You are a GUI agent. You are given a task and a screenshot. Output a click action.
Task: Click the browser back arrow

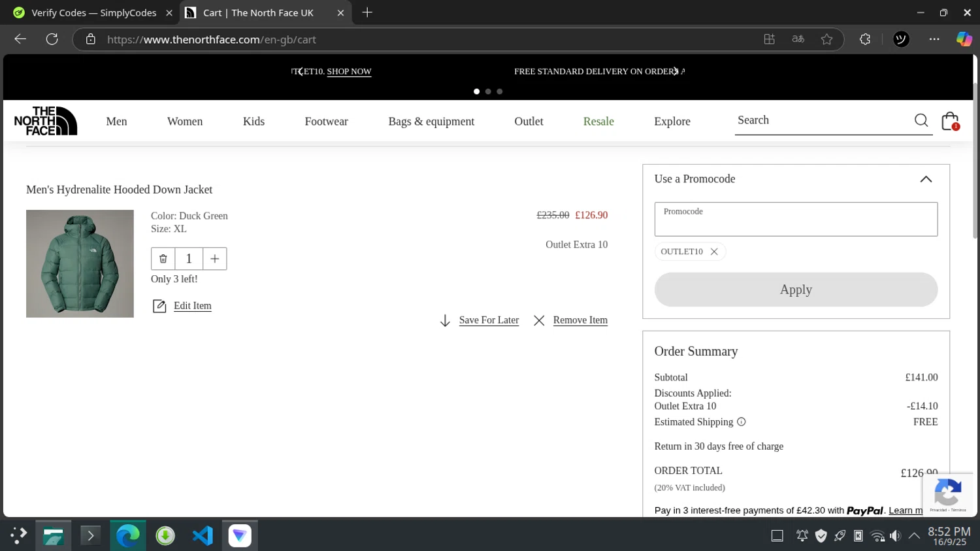pos(20,39)
